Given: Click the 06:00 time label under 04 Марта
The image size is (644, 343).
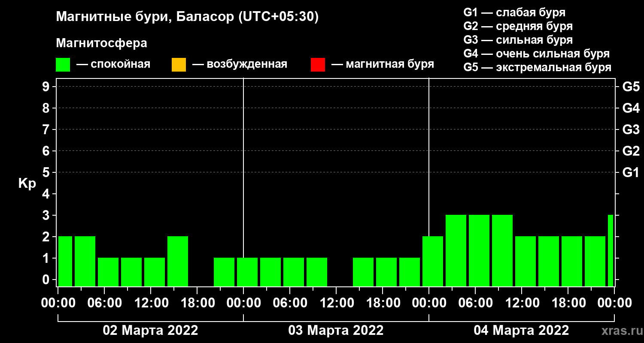Looking at the screenshot, I should (475, 303).
